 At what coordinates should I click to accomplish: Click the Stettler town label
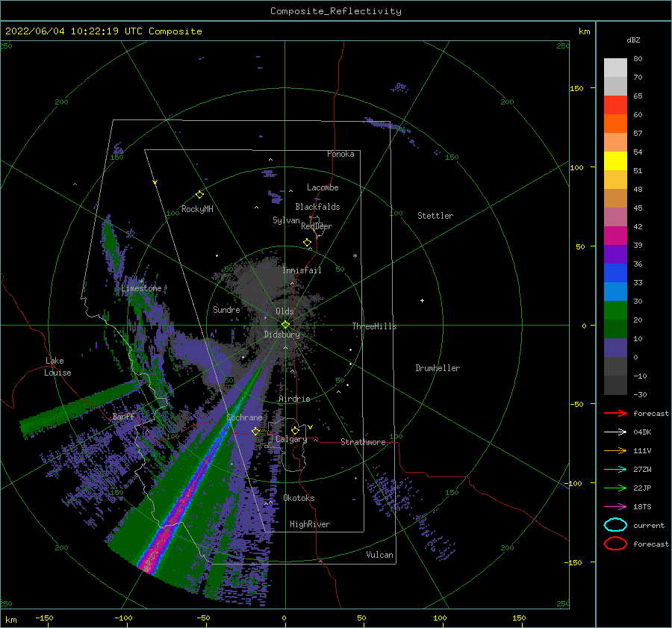click(x=435, y=216)
